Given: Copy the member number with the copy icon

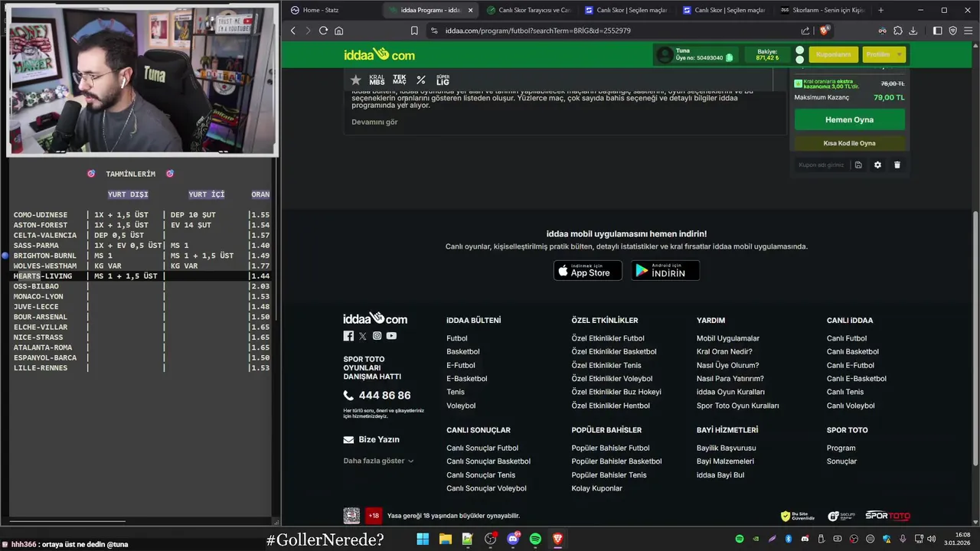Looking at the screenshot, I should pyautogui.click(x=729, y=58).
